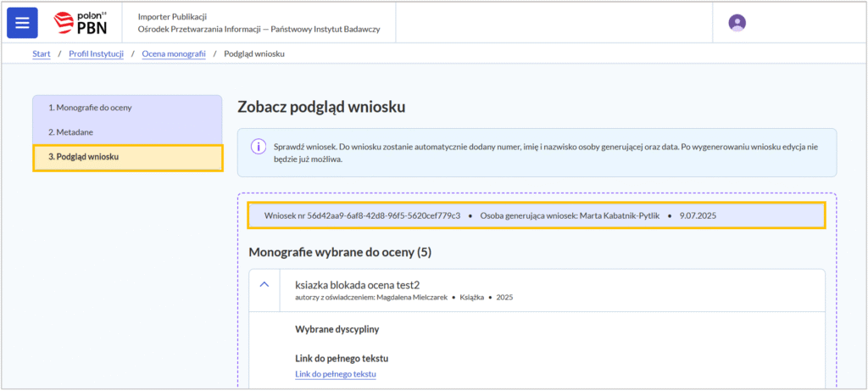Navigate to 'Ocena monografii' breadcrumb
The width and height of the screenshot is (868, 391).
click(174, 54)
